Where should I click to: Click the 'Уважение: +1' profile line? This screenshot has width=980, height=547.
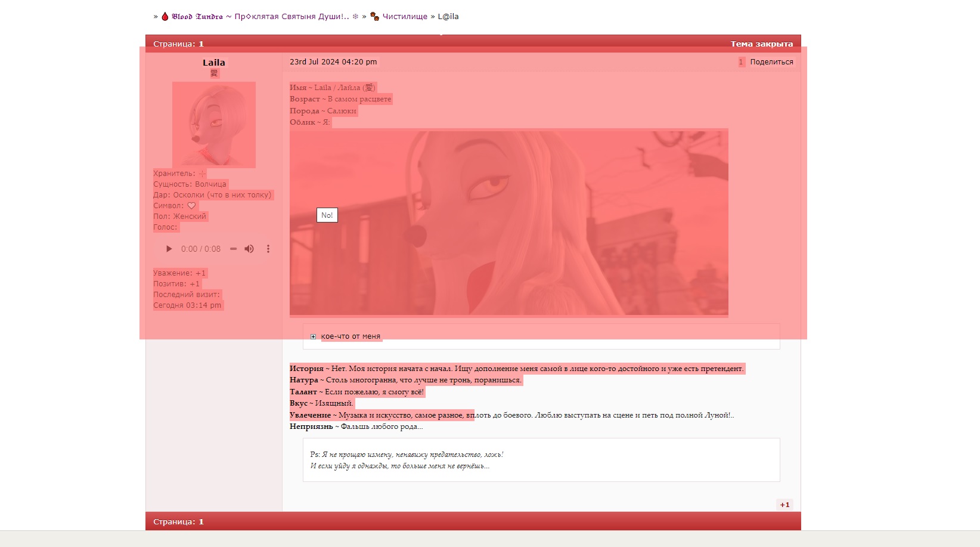pos(179,273)
